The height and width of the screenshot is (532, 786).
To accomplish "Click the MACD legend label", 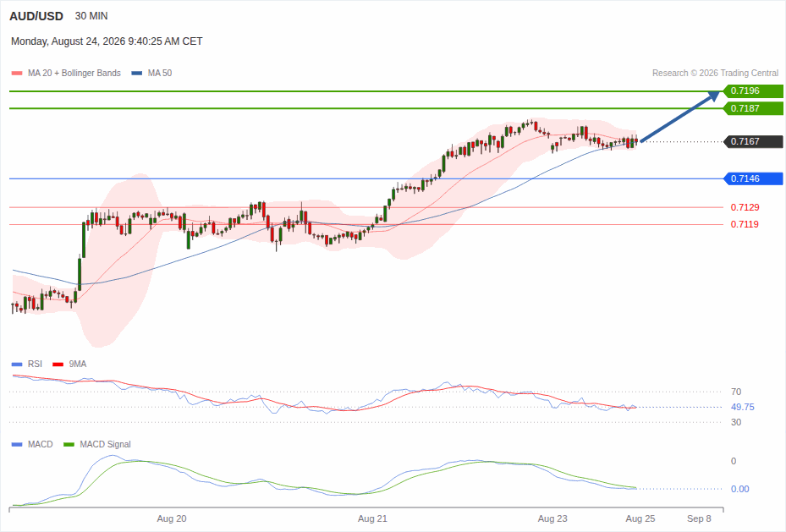I will (40, 444).
